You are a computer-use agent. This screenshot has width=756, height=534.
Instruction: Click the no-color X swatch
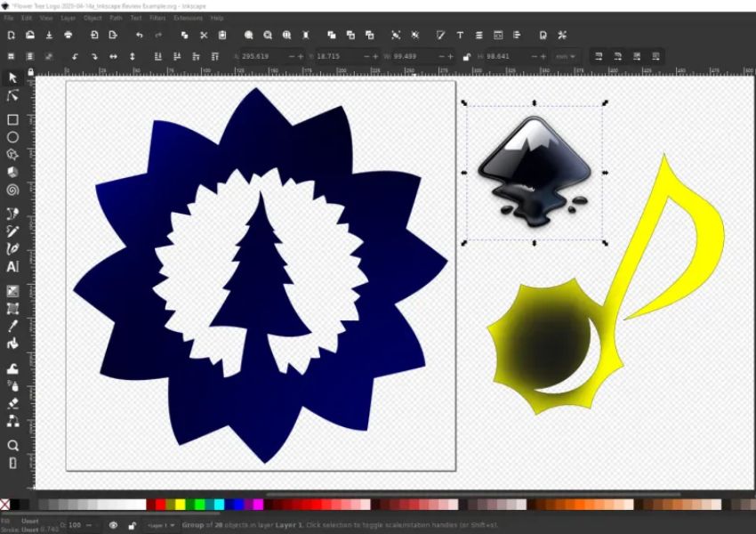click(x=4, y=505)
